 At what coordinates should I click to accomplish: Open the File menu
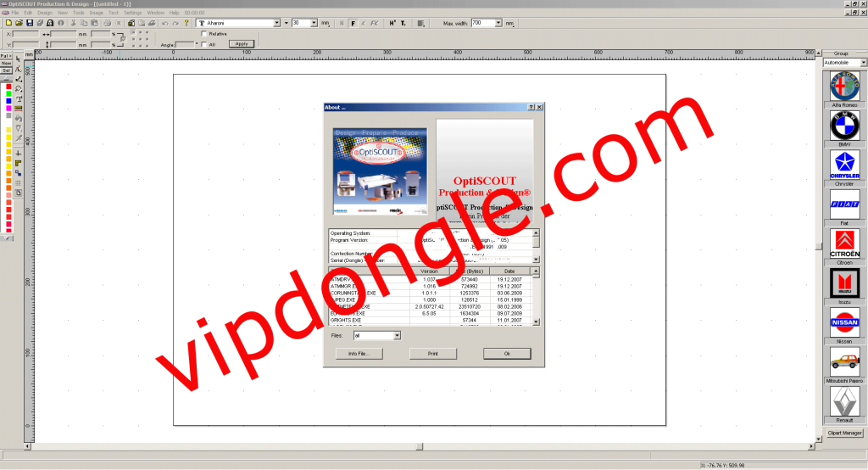14,12
